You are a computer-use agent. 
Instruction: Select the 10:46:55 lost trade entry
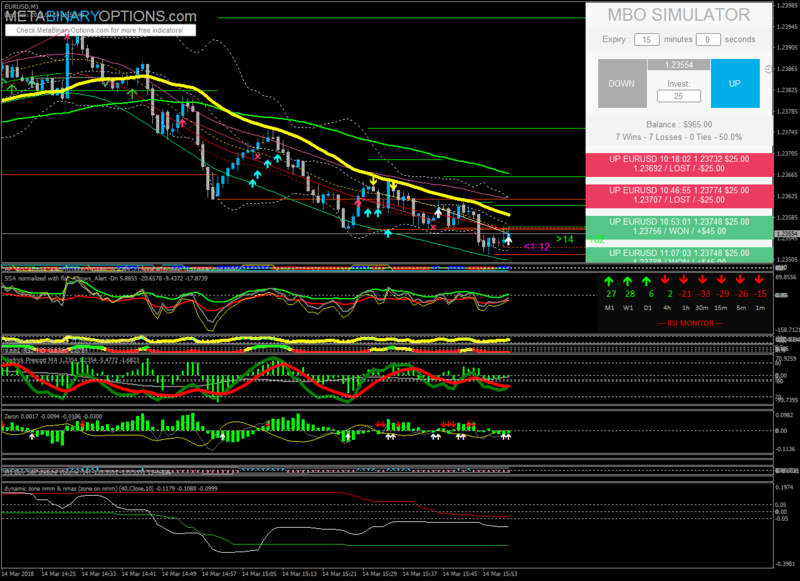coord(679,196)
